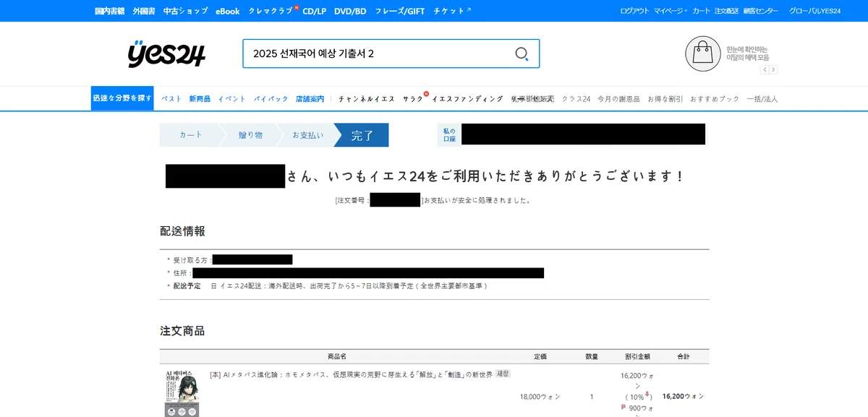The width and height of the screenshot is (868, 417).
Task: Open チャンネルイエス link
Action: pos(367,99)
